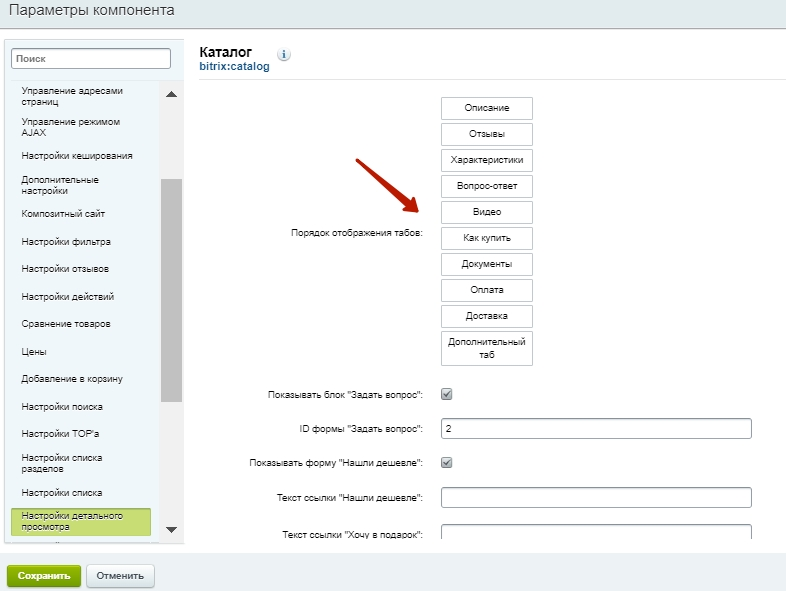Click the Отменить button
The height and width of the screenshot is (591, 786).
(120, 575)
